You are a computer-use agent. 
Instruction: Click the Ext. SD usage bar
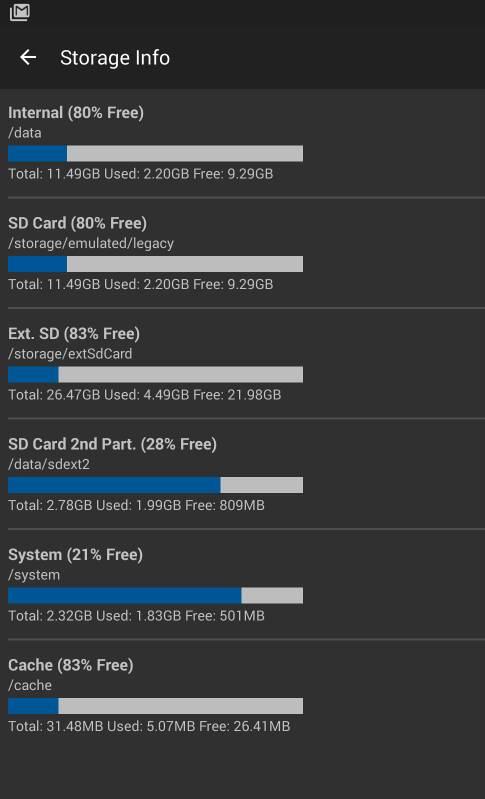click(155, 375)
